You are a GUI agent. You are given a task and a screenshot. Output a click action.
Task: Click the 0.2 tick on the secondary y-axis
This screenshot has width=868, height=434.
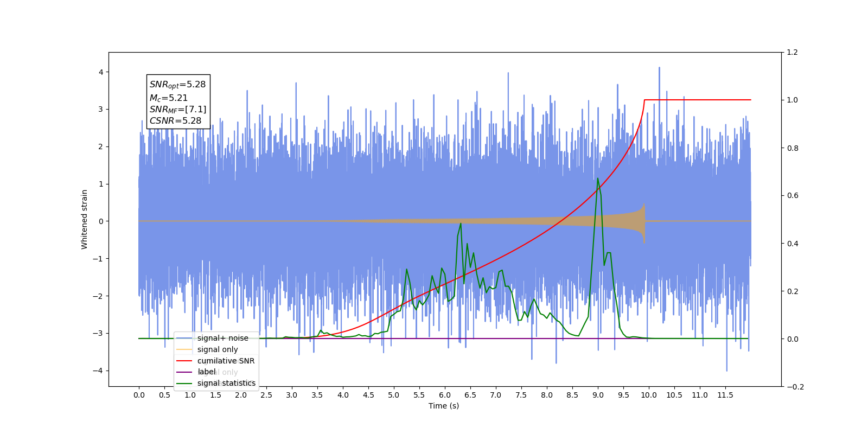pos(793,291)
